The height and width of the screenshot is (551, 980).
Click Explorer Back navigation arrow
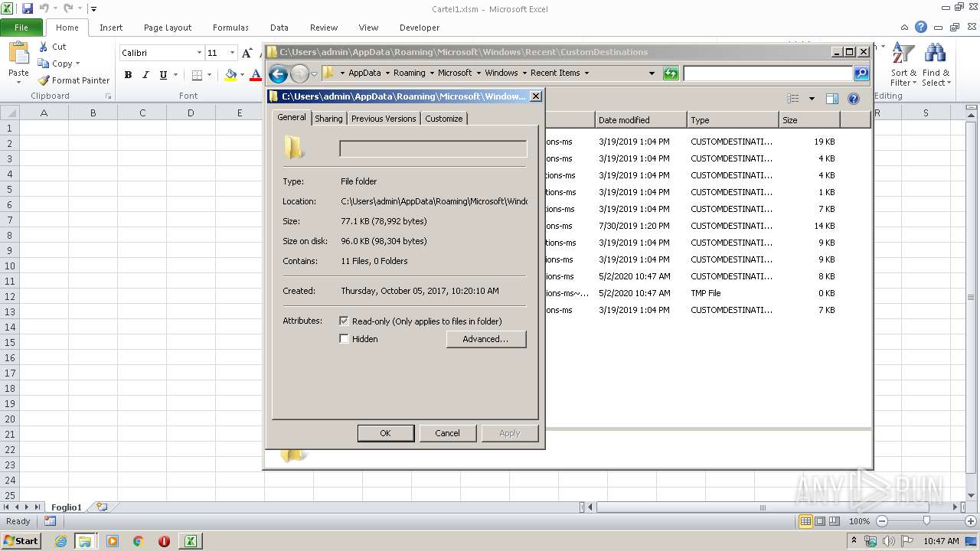coord(278,73)
